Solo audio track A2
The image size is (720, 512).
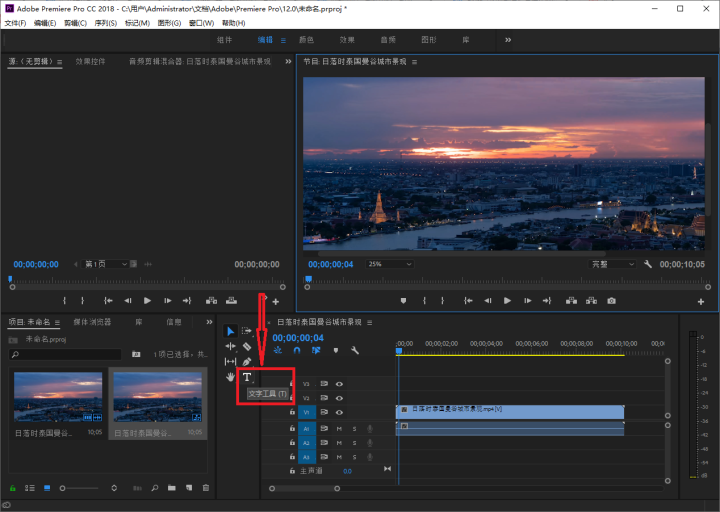pos(354,443)
